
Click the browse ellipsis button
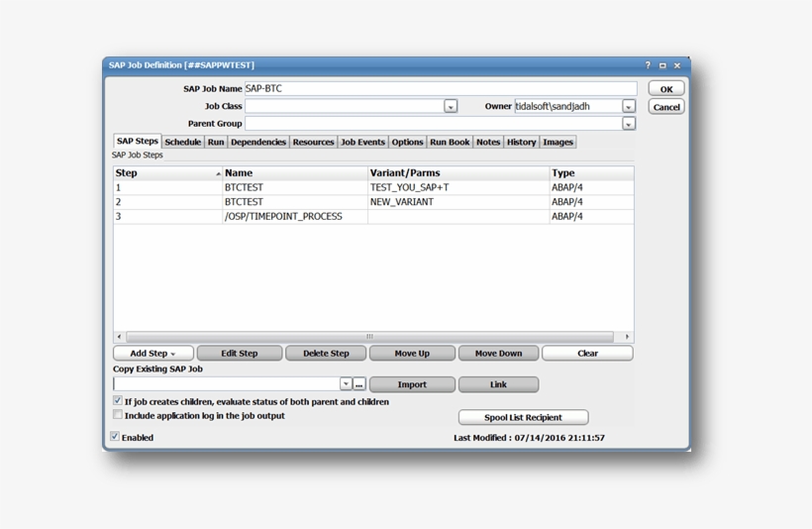tap(358, 384)
